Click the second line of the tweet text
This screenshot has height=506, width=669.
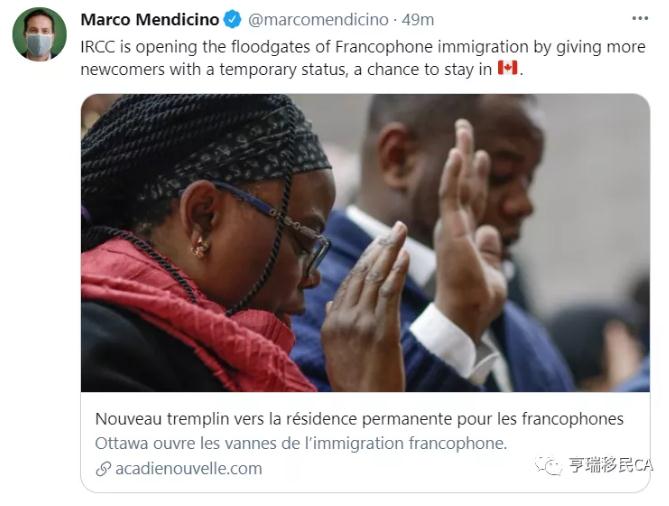point(302,69)
